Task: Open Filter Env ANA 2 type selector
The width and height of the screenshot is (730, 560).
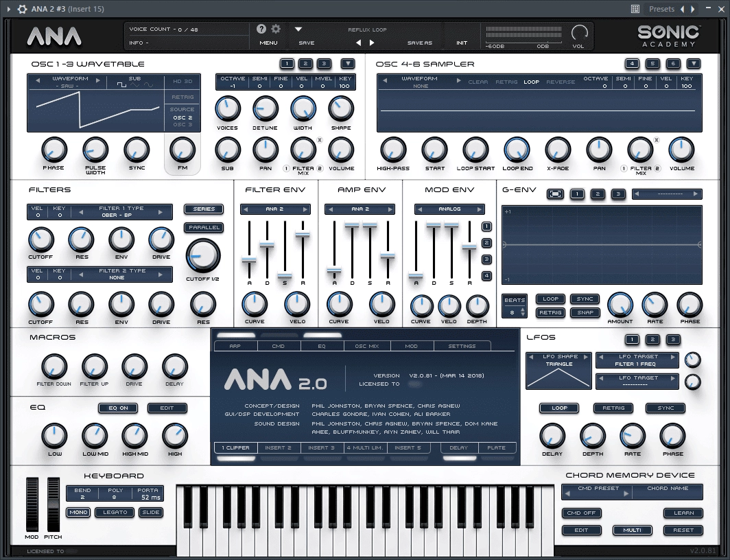Action: coord(275,209)
